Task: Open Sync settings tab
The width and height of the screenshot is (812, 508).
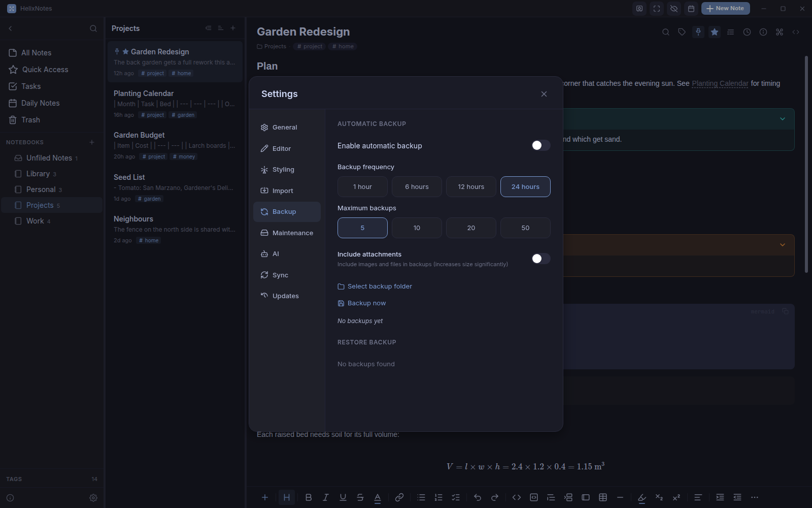Action: click(x=287, y=275)
